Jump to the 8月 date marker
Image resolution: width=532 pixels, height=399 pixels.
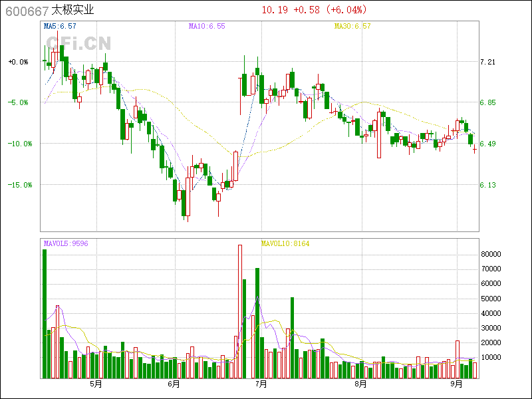(360, 384)
